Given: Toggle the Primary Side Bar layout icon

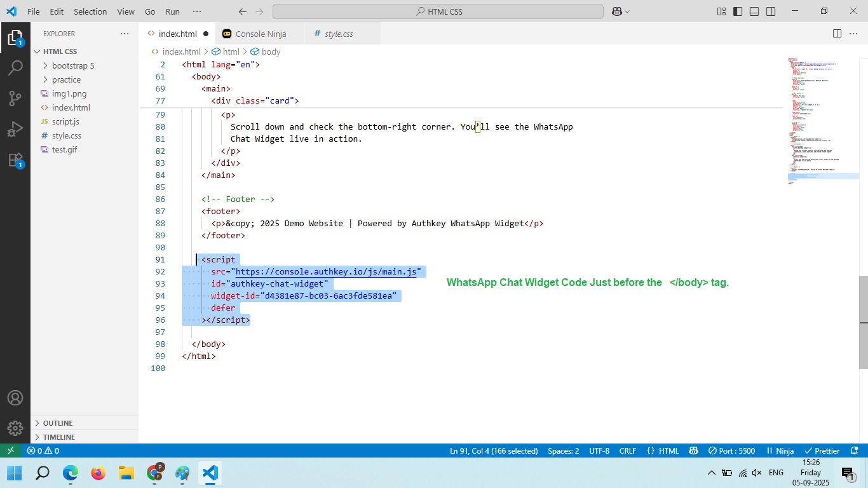Looking at the screenshot, I should click(x=738, y=11).
